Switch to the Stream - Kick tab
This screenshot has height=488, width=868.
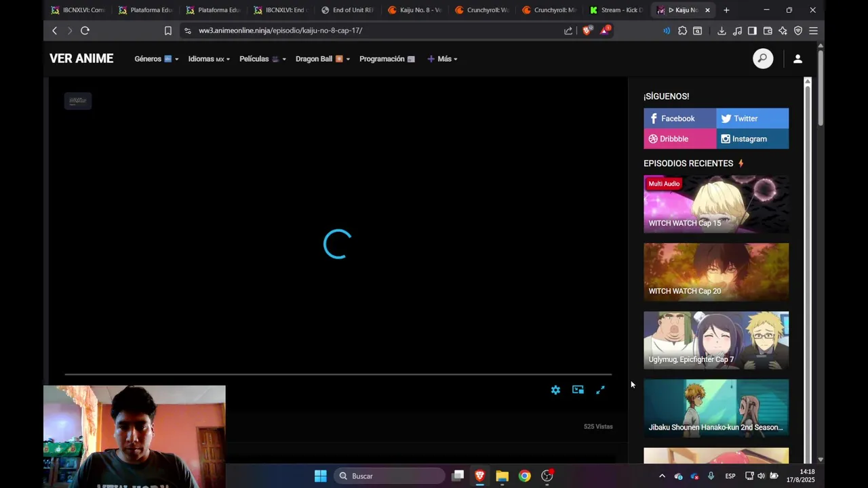pyautogui.click(x=616, y=10)
